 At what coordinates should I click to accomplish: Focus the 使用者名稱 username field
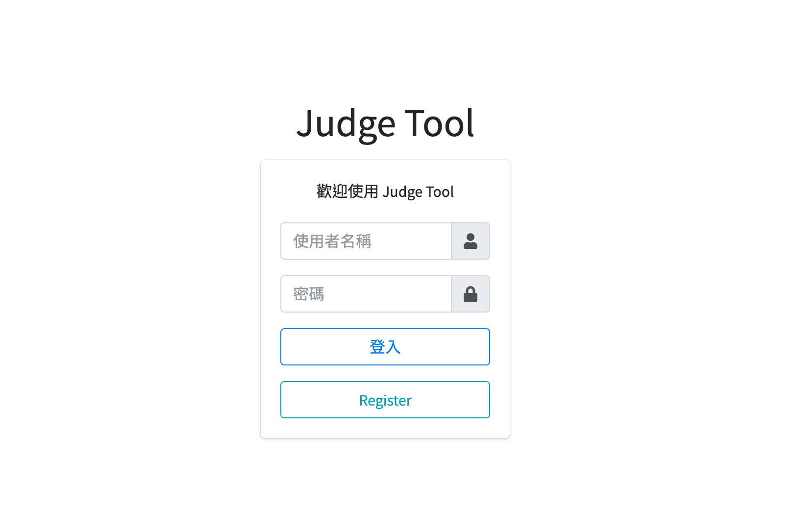click(366, 241)
